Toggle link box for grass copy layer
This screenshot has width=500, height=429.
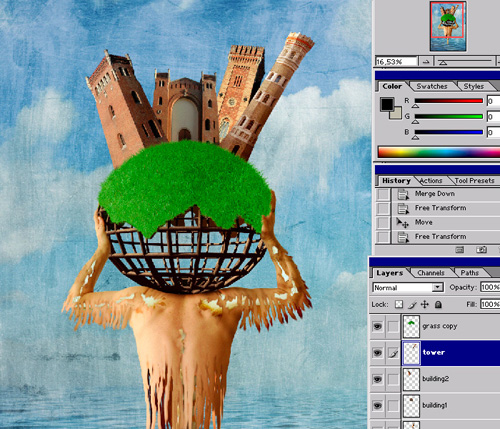click(393, 326)
